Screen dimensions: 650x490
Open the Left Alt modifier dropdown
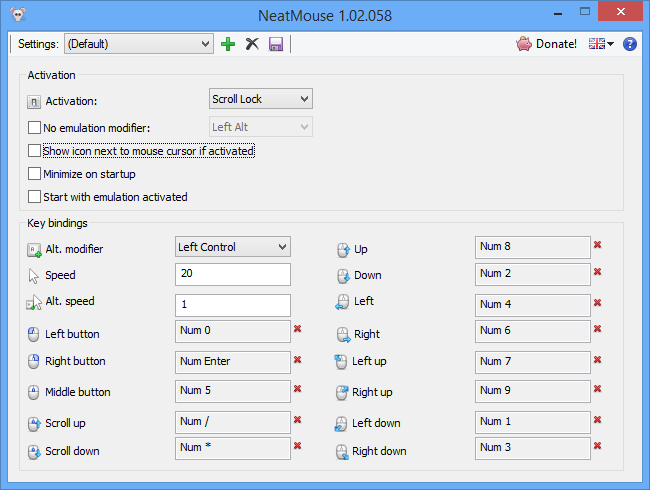[x=261, y=127]
